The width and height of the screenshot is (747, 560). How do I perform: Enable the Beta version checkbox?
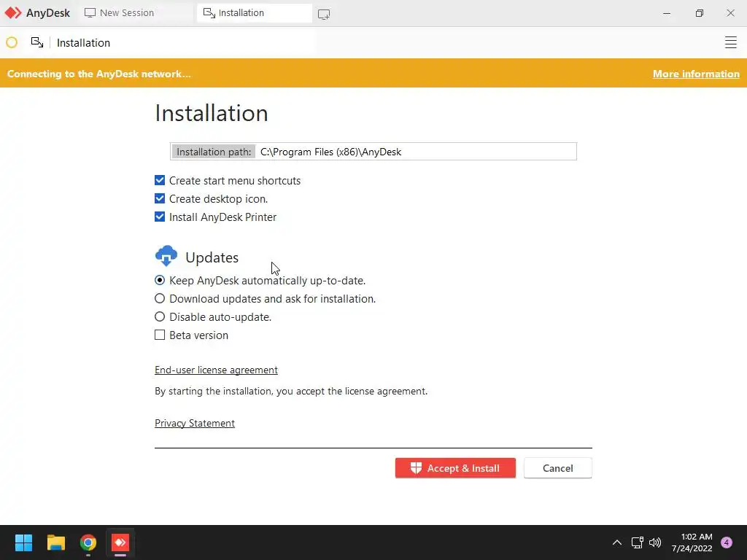(x=160, y=335)
